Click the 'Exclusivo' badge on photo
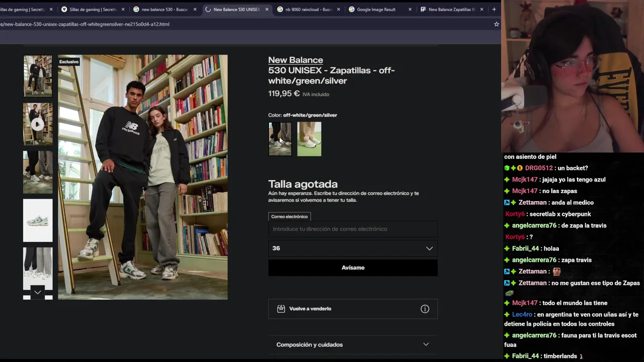This screenshot has height=362, width=644. point(69,62)
